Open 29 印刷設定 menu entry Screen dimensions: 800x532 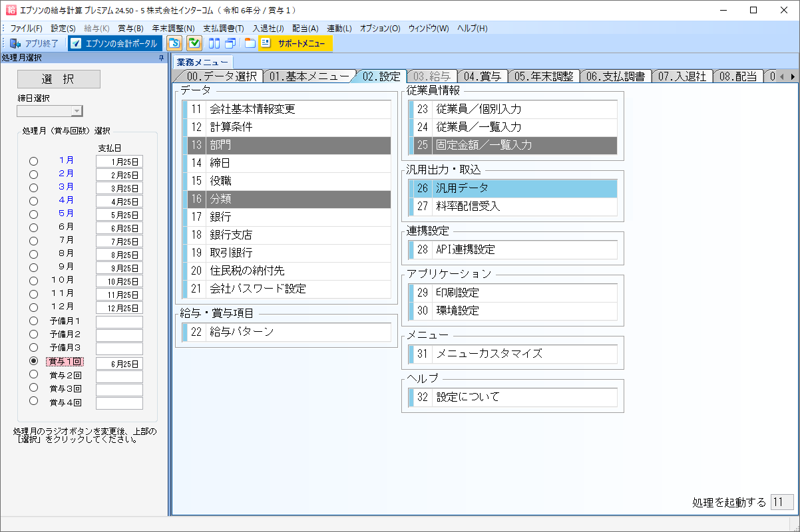pyautogui.click(x=512, y=293)
